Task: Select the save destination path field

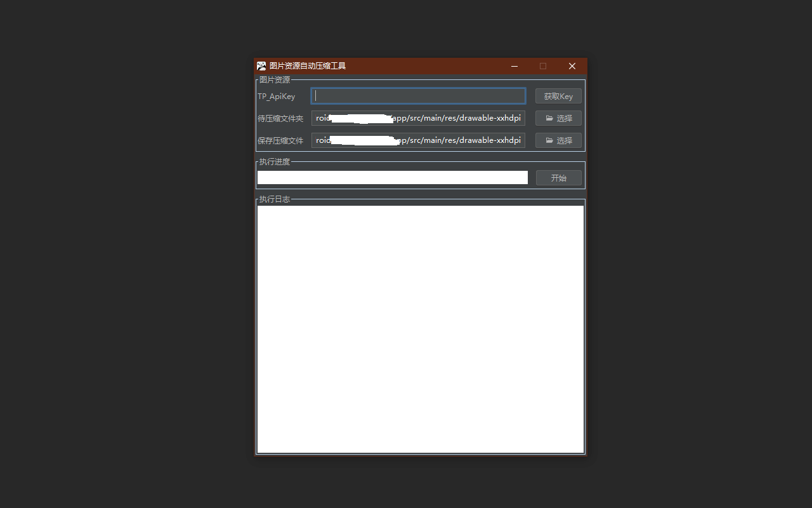Action: click(x=417, y=140)
